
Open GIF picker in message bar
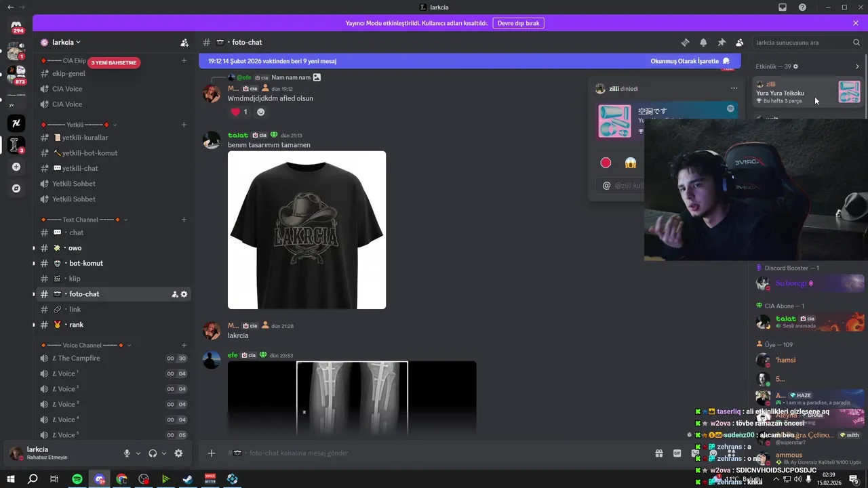click(677, 453)
